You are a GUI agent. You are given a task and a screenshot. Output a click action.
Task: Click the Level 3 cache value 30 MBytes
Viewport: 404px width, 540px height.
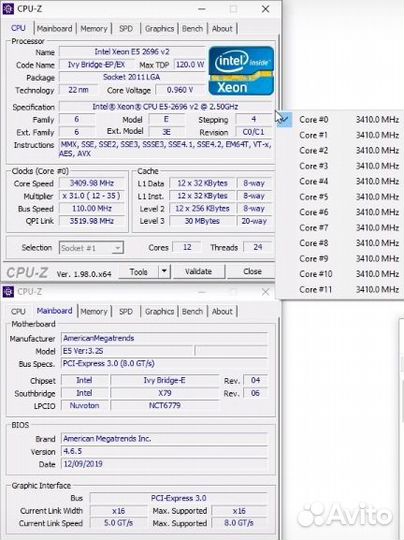(x=202, y=221)
